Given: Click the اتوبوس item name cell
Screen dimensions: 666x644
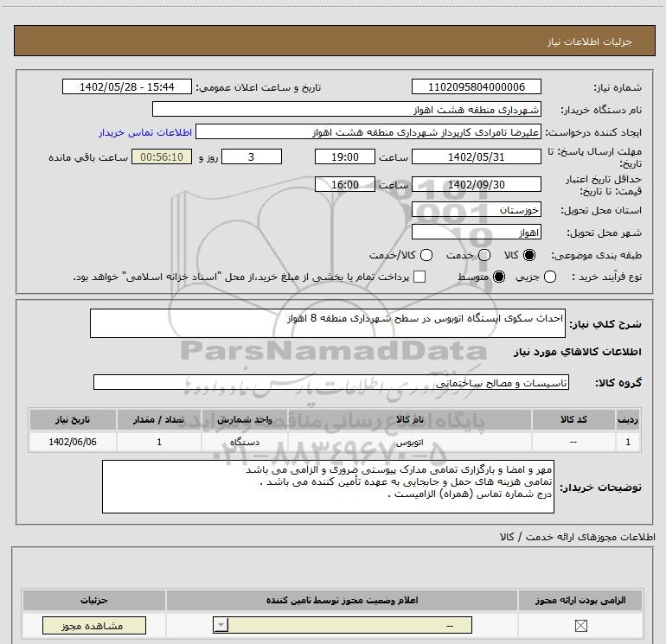Looking at the screenshot, I should (x=410, y=442).
